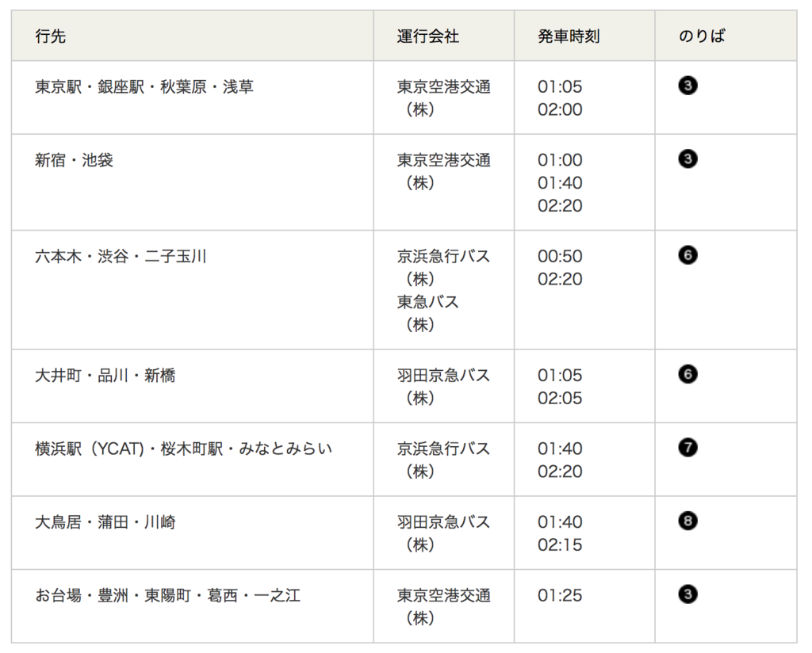
Task: Click destination 東京駅・銀座駅・秋葉原・浅草
Action: (x=144, y=86)
